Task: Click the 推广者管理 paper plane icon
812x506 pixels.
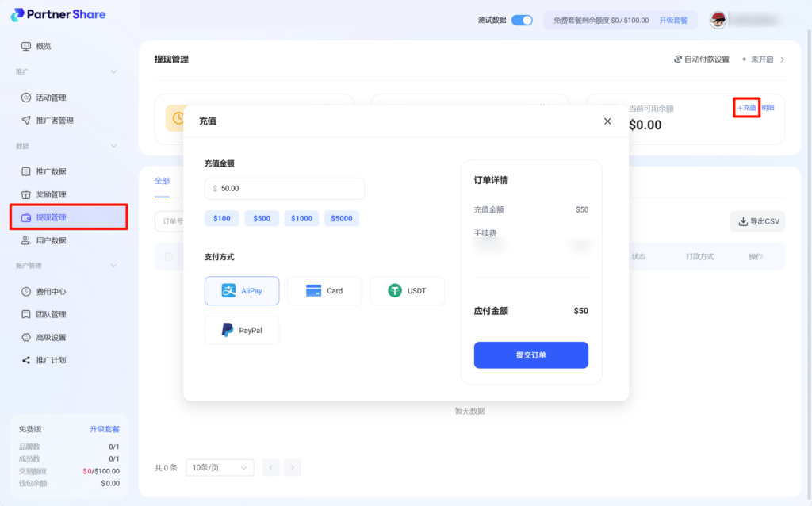Action: point(26,121)
